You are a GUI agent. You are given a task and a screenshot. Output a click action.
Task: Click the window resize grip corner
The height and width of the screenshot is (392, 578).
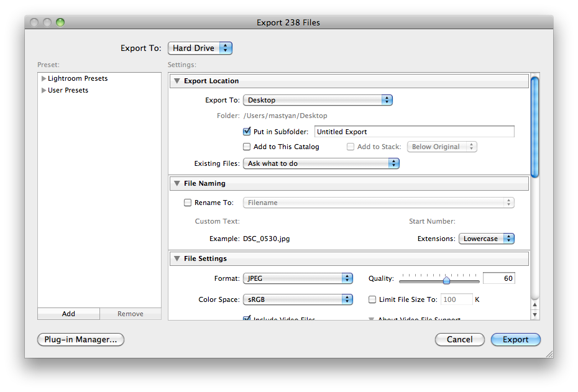click(549, 354)
